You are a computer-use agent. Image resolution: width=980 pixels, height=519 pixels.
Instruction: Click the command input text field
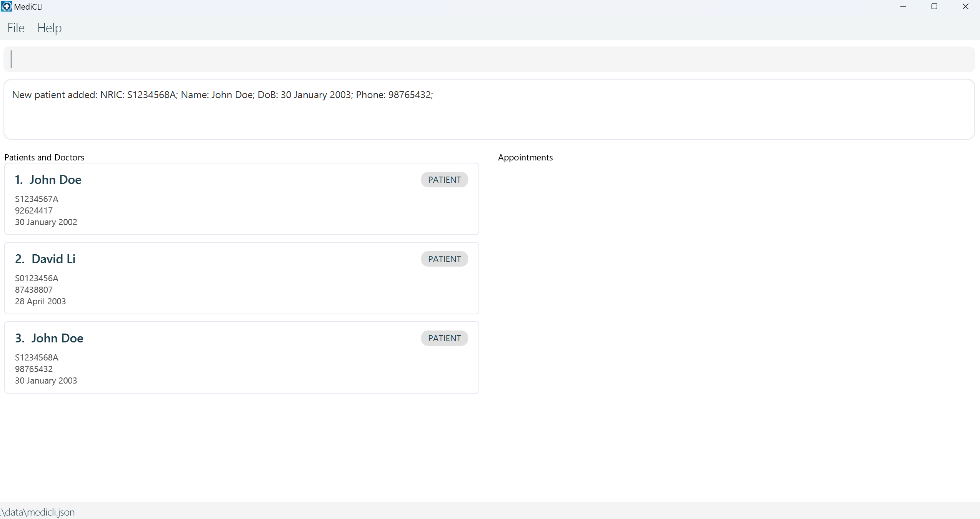(488, 59)
